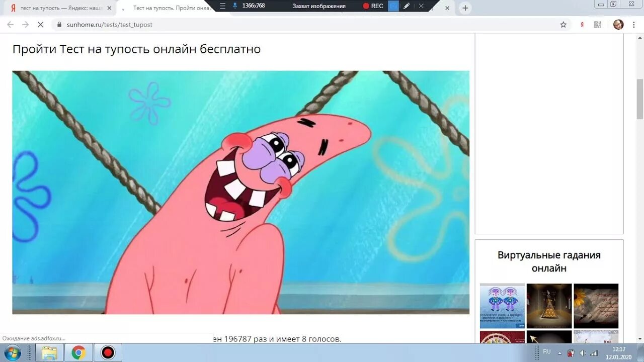Click the Chrome taskbar icon

78,353
